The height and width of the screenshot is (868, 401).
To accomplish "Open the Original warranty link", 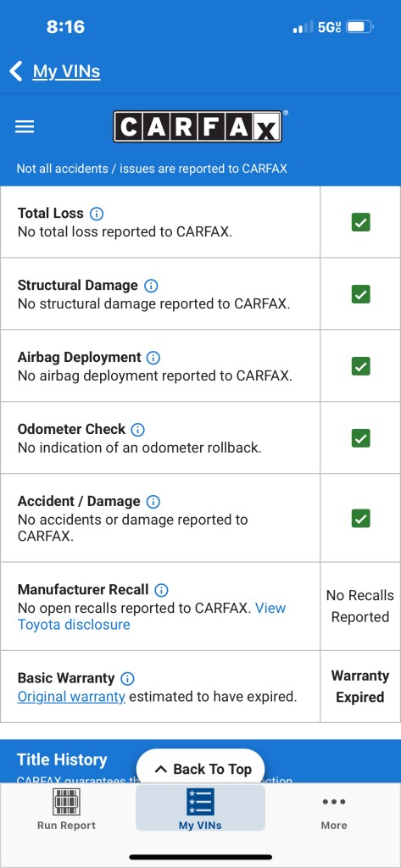I will [71, 697].
